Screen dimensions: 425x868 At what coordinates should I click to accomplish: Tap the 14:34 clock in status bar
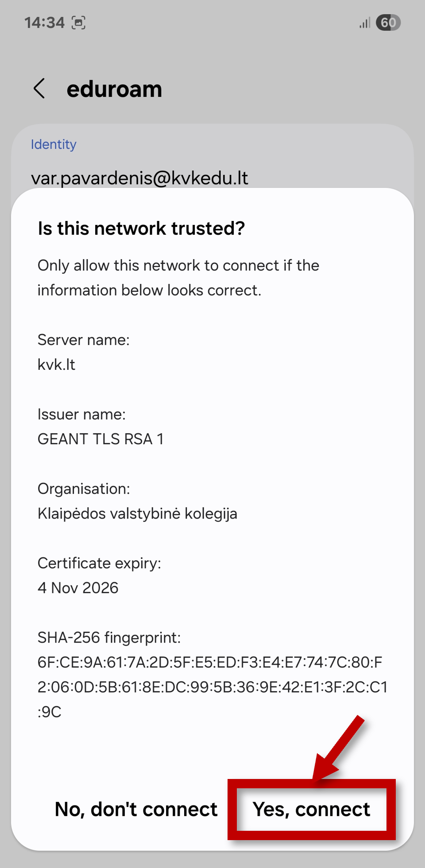point(44,23)
